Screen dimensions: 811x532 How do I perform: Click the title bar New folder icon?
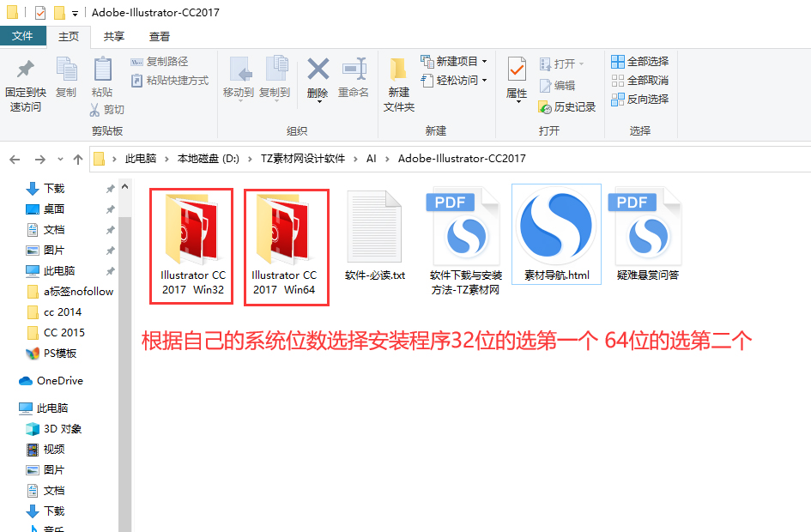[59, 12]
